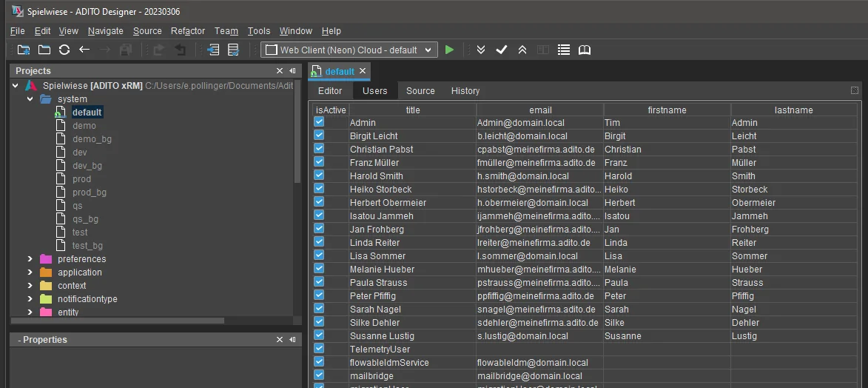This screenshot has width=868, height=388.
Task: Sort by the lastname column header
Action: (x=794, y=110)
